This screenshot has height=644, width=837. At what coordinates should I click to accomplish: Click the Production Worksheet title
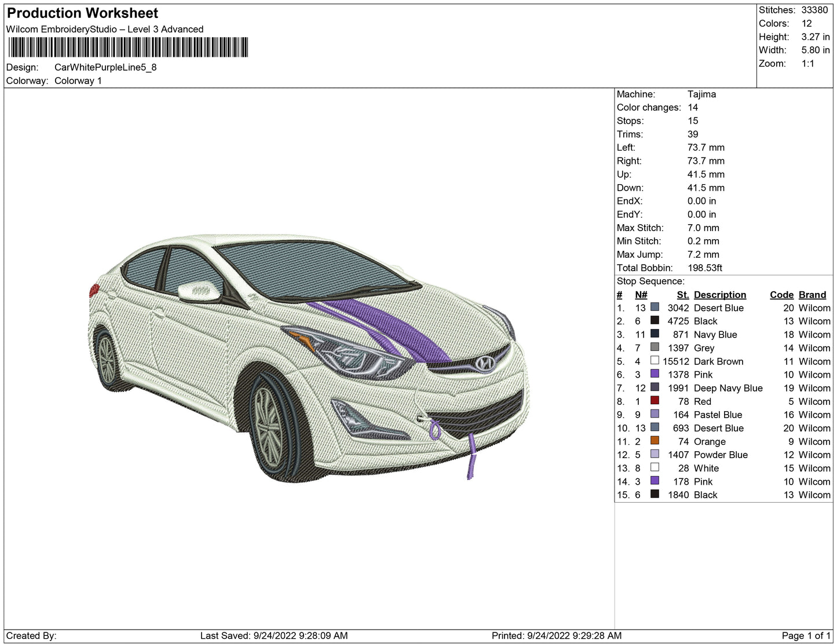coord(83,13)
